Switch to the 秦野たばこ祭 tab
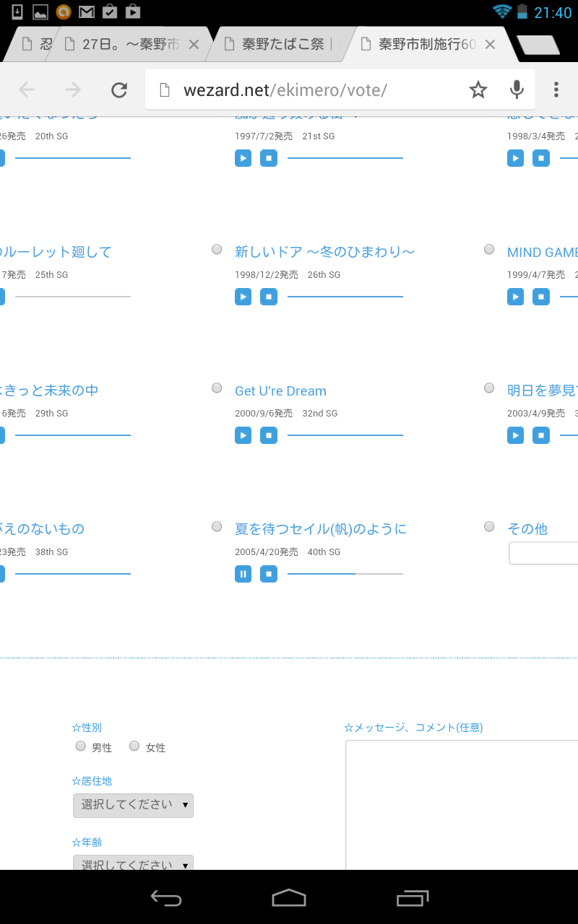The image size is (578, 924). pyautogui.click(x=283, y=45)
